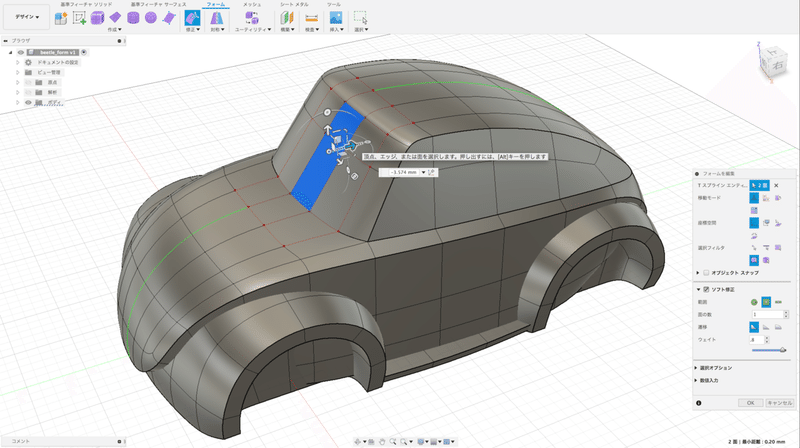Image resolution: width=800 pixels, height=448 pixels.
Task: Select the Sphere form creation tool
Action: point(149,18)
